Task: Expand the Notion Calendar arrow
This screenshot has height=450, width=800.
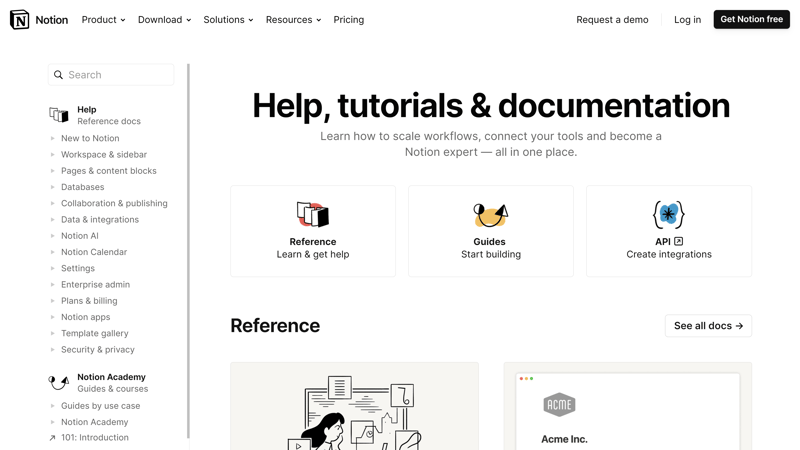Action: (x=52, y=252)
